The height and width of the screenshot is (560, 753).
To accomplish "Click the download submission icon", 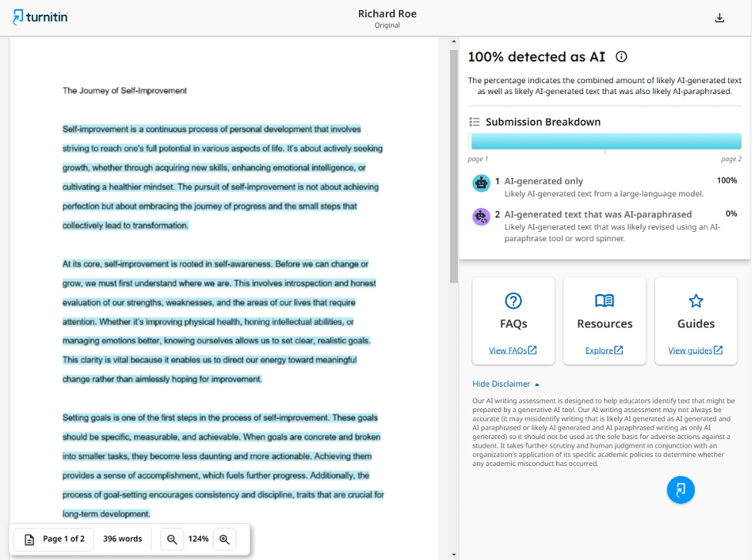I will pos(719,16).
